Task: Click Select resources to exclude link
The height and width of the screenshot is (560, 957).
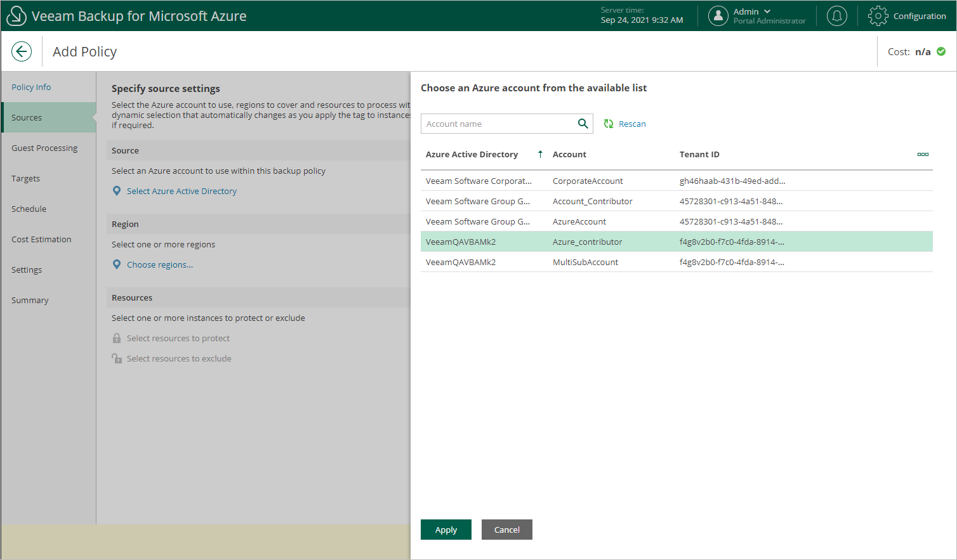Action: [x=179, y=358]
